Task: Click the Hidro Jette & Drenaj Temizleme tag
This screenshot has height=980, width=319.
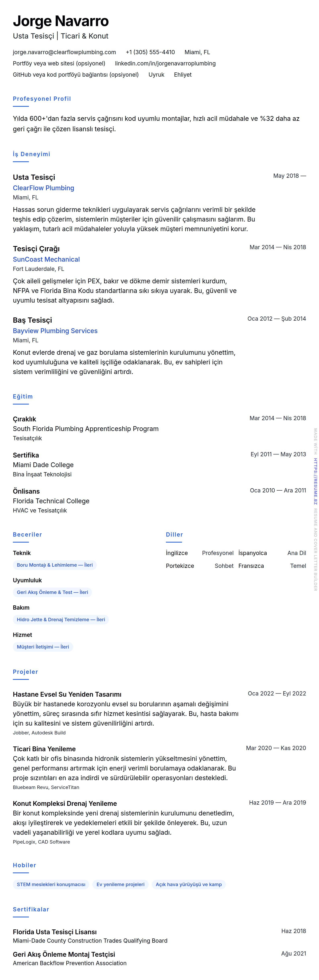Action: pyautogui.click(x=60, y=620)
